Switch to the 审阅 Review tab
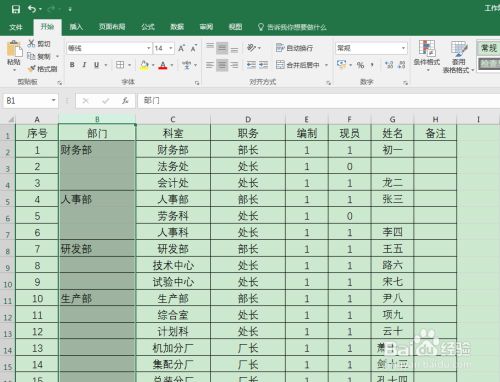Image resolution: width=500 pixels, height=382 pixels. coord(206,27)
